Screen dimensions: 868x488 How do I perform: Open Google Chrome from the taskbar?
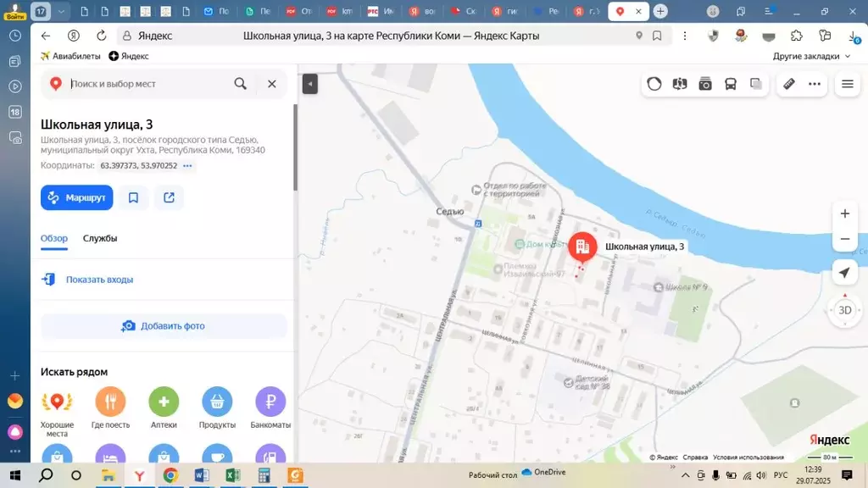[170, 475]
